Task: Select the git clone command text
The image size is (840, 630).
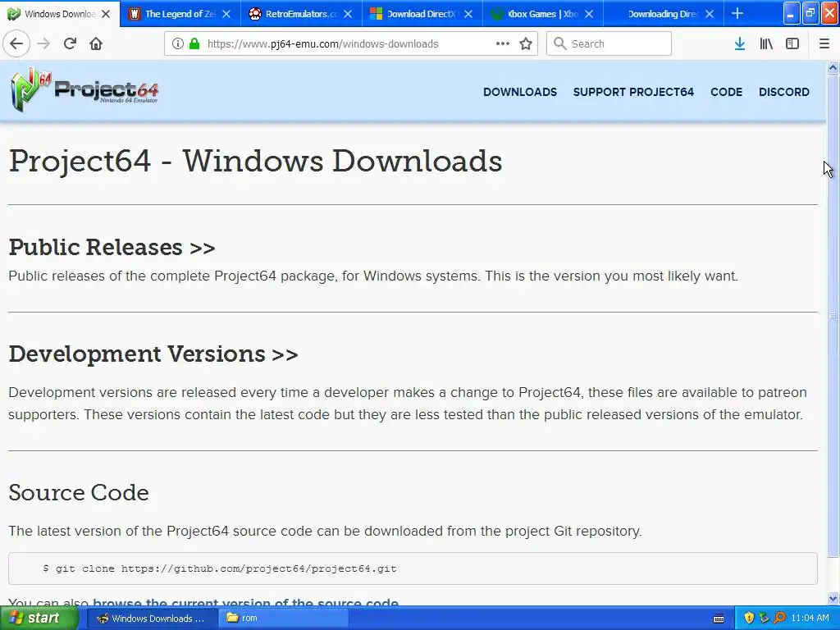Action: tap(219, 568)
